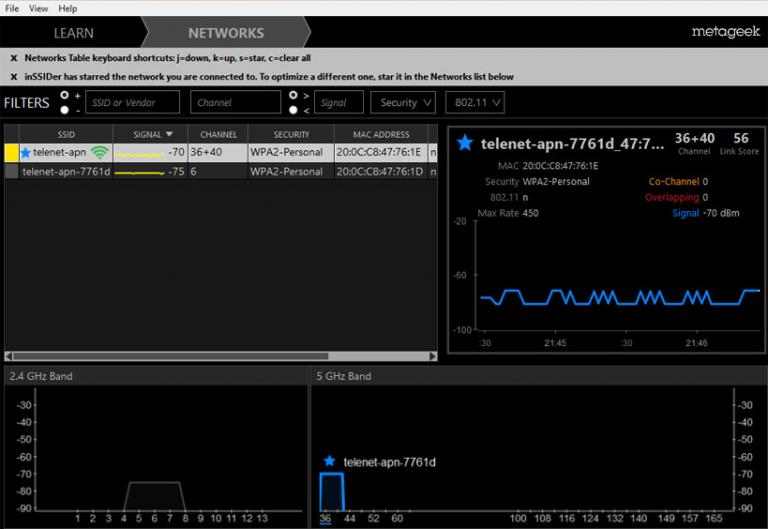Viewport: 768px width, 529px height.
Task: Select the greater-than signal filter radio
Action: pos(292,95)
